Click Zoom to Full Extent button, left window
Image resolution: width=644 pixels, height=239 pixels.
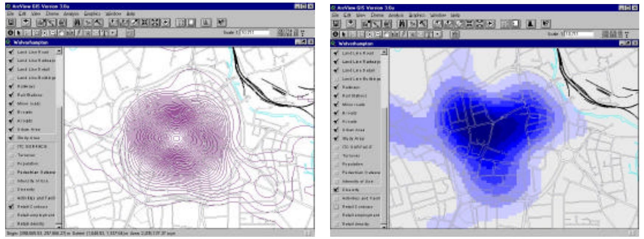pyautogui.click(x=114, y=22)
